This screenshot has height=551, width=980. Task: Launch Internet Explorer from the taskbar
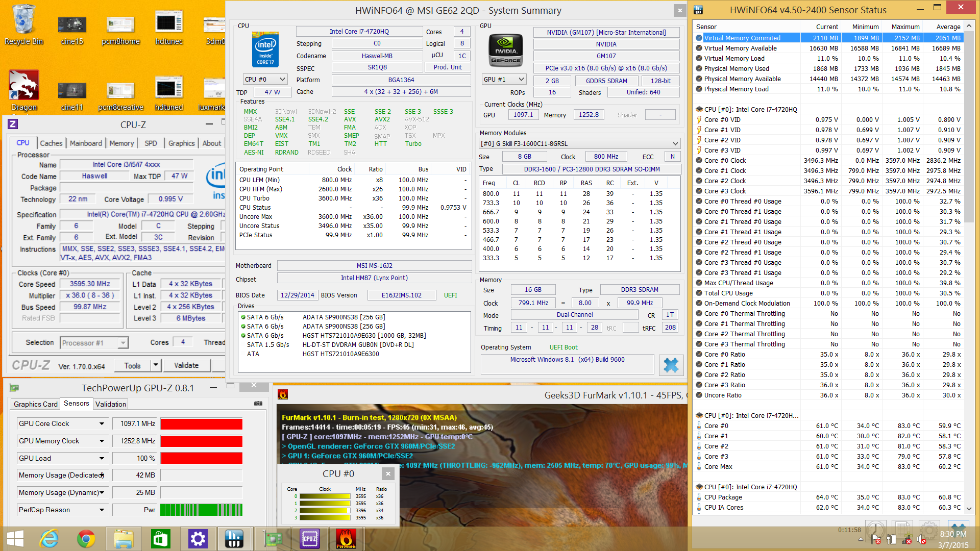pyautogui.click(x=50, y=539)
